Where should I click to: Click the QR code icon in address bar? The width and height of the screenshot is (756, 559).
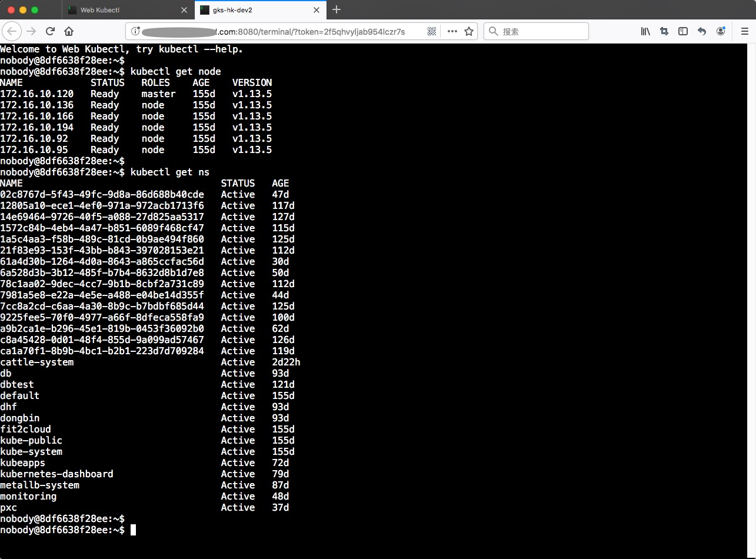[x=432, y=31]
